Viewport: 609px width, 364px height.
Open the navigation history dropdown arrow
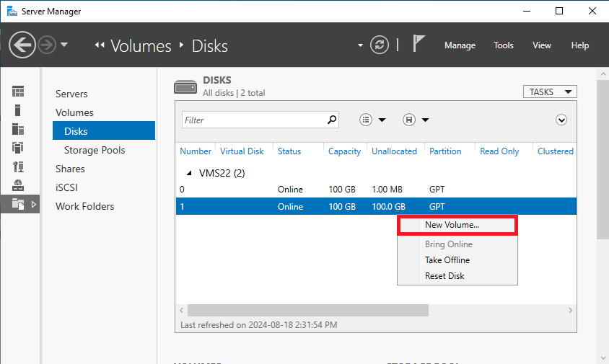tap(64, 45)
